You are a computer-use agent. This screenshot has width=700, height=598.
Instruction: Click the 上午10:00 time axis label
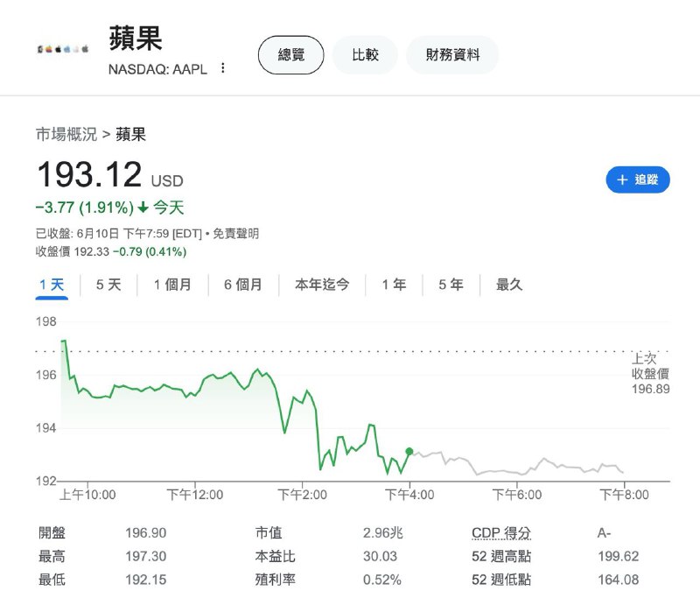[87, 495]
